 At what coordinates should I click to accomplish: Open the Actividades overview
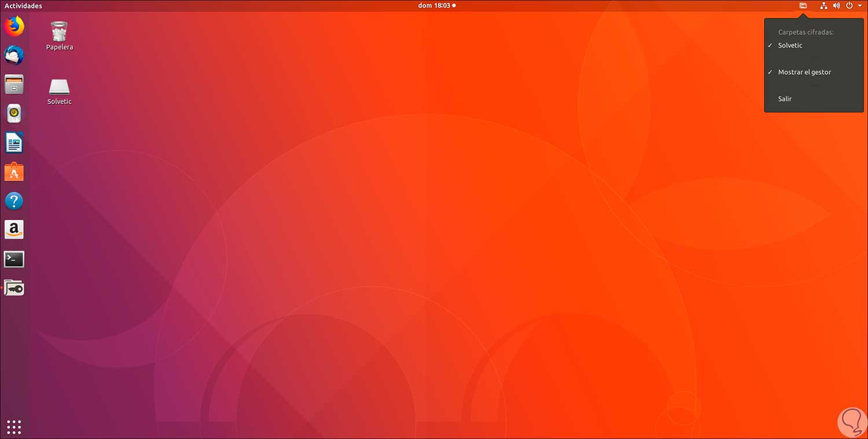tap(23, 6)
